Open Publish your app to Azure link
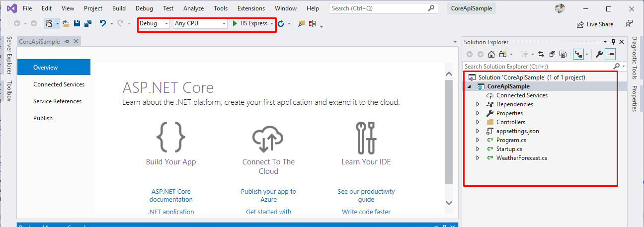Image resolution: width=644 pixels, height=227 pixels. click(x=268, y=195)
